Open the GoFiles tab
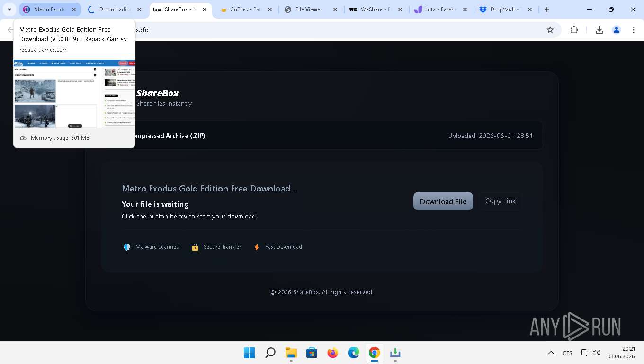Viewport: 644px width, 364px height. tap(245, 9)
